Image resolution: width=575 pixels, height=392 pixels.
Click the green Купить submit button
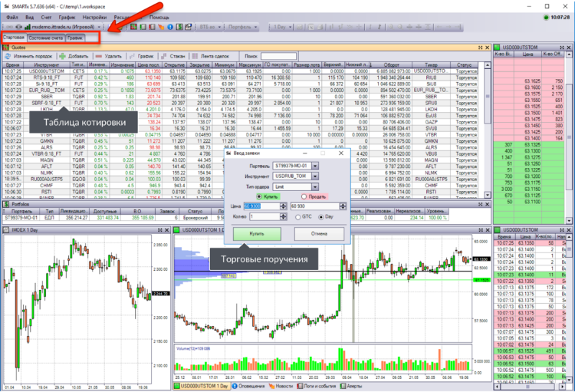257,234
